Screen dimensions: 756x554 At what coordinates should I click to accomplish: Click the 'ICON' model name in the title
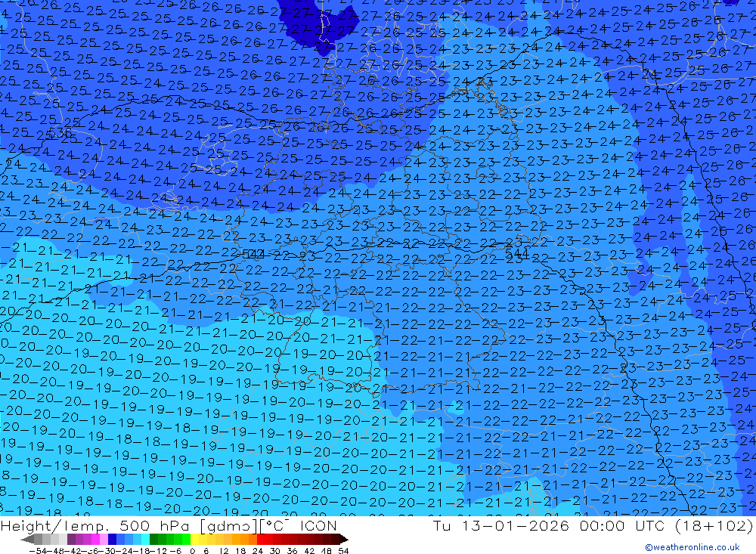point(318,525)
